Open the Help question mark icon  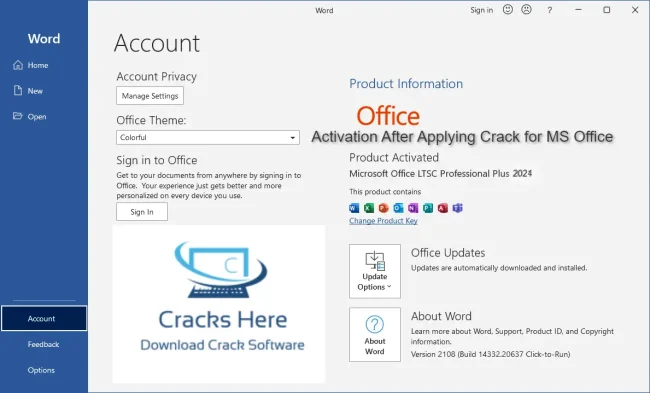pos(550,10)
